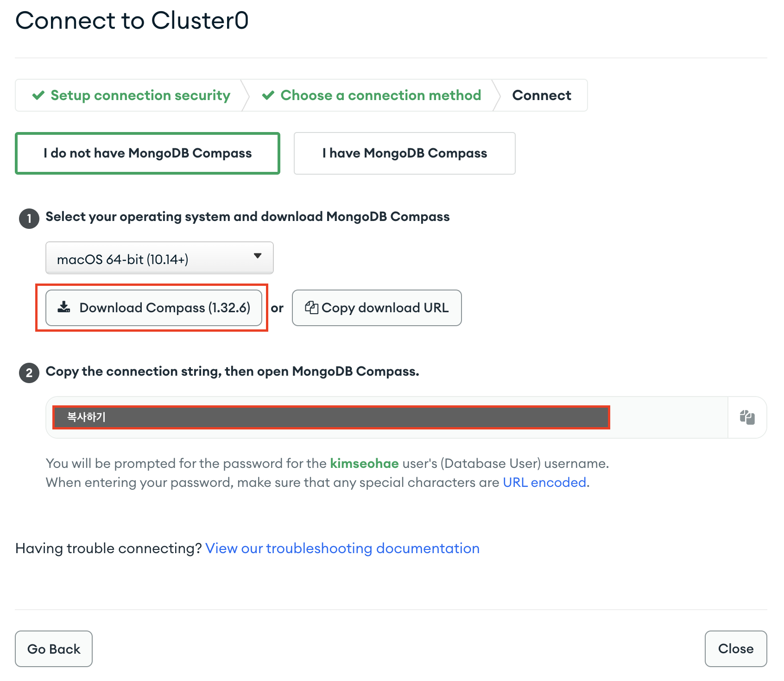Click the green check beside Choose a connection method
Viewport: 784px width, 681px height.
tap(268, 95)
